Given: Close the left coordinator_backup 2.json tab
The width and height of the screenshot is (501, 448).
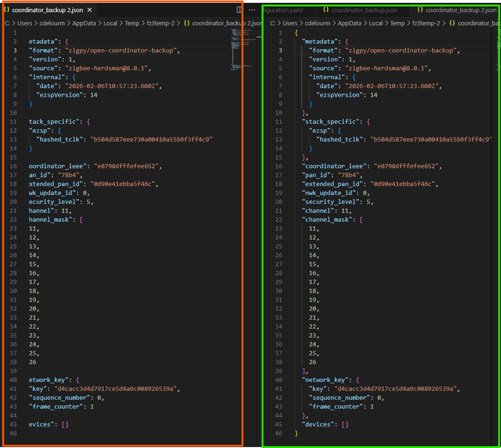Looking at the screenshot, I should click(x=90, y=10).
